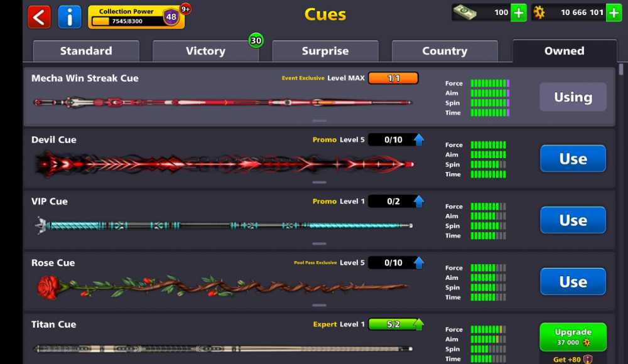Image resolution: width=628 pixels, height=364 pixels.
Task: Select the VIP Cue image
Action: point(224,226)
